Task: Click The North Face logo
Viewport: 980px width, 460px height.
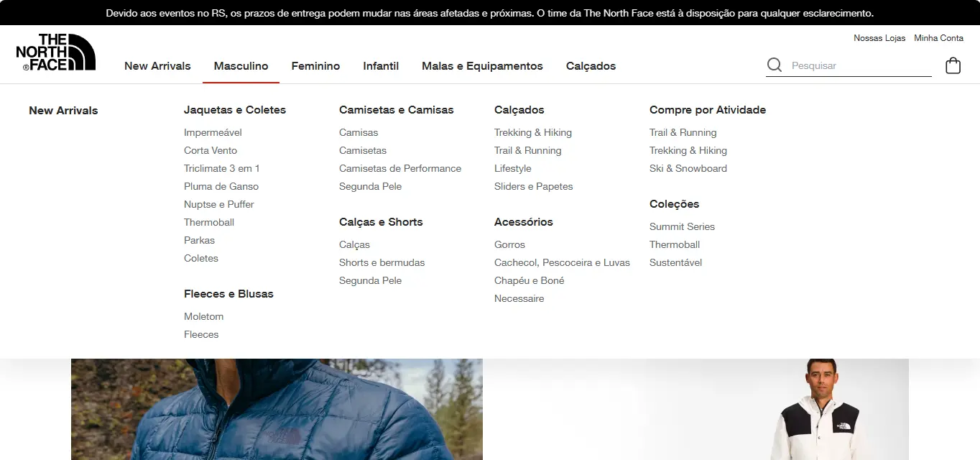Action: [55, 52]
